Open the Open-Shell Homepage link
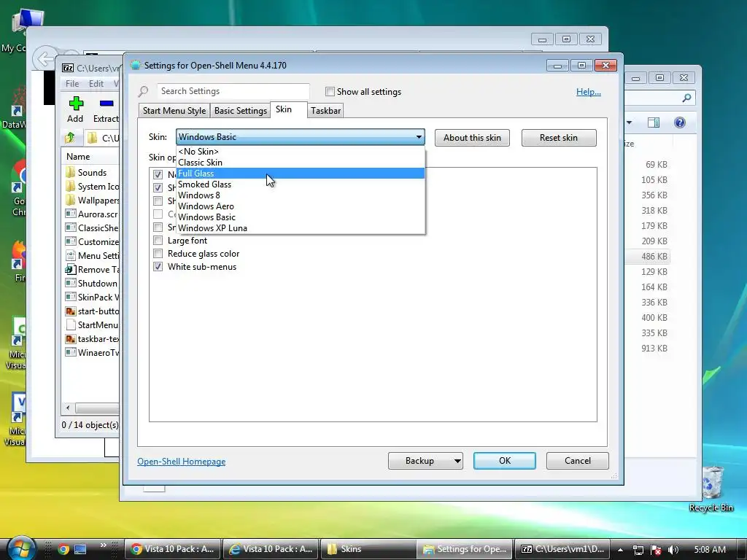Screen dimensions: 747x560 coord(182,461)
